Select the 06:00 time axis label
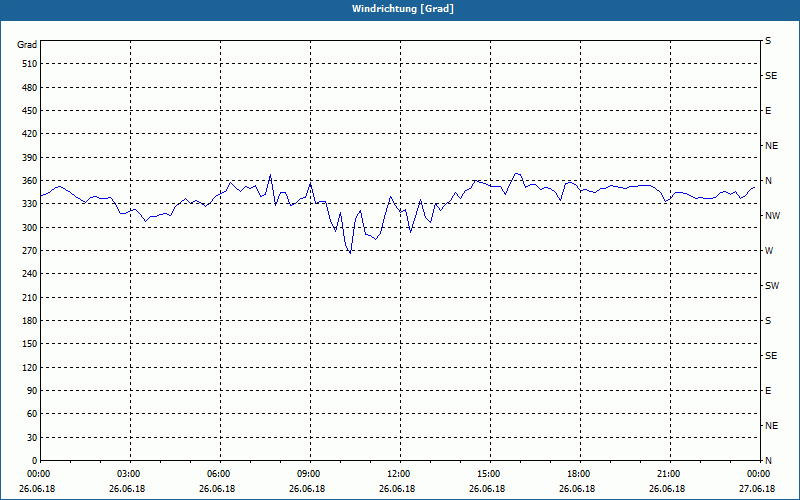The image size is (800, 500). (x=219, y=474)
